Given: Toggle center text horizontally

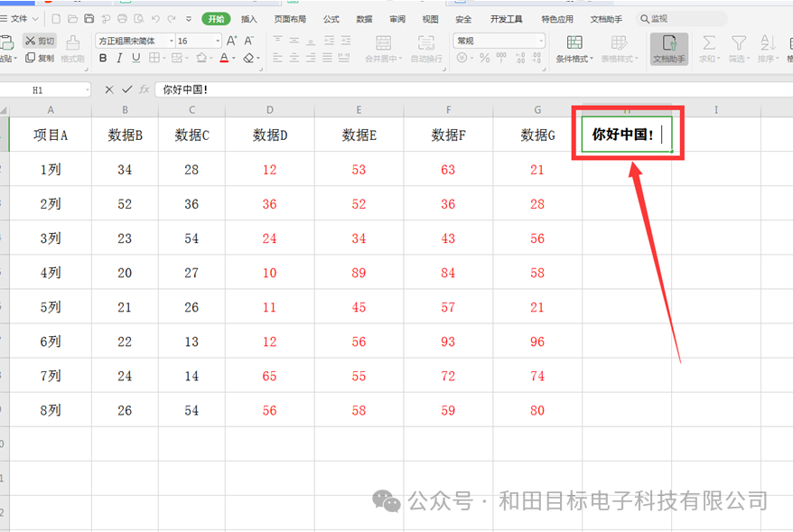Looking at the screenshot, I should (294, 58).
